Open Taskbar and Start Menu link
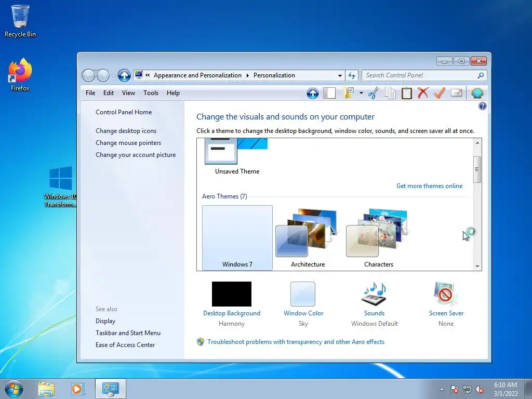 point(128,333)
